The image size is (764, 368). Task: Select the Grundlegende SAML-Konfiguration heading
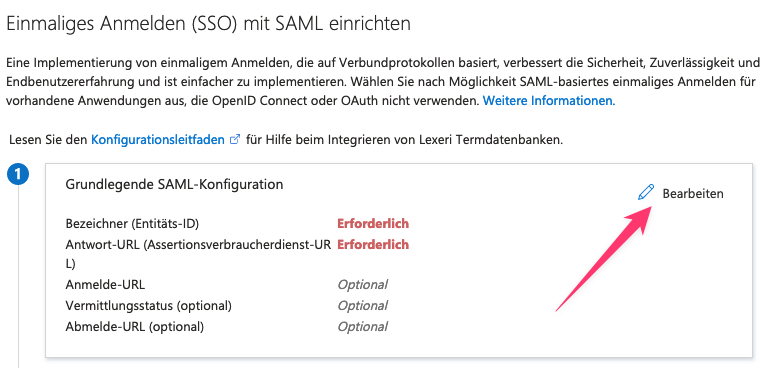pos(174,184)
